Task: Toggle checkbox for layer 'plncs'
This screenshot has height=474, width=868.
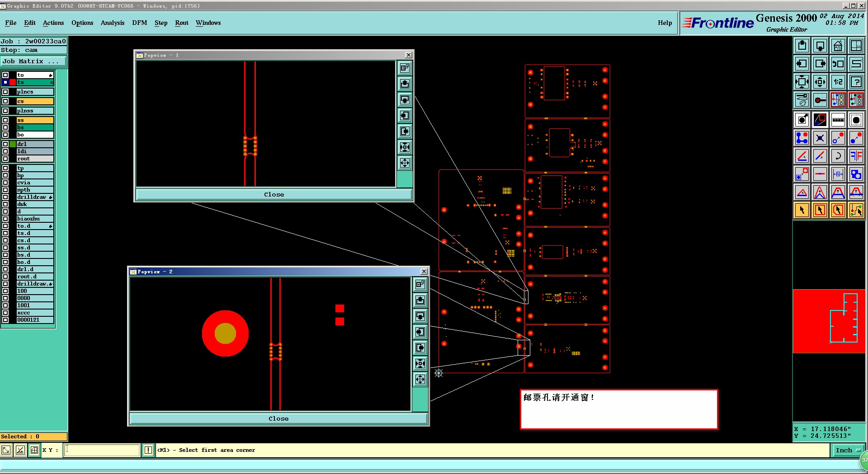Action: click(x=5, y=92)
